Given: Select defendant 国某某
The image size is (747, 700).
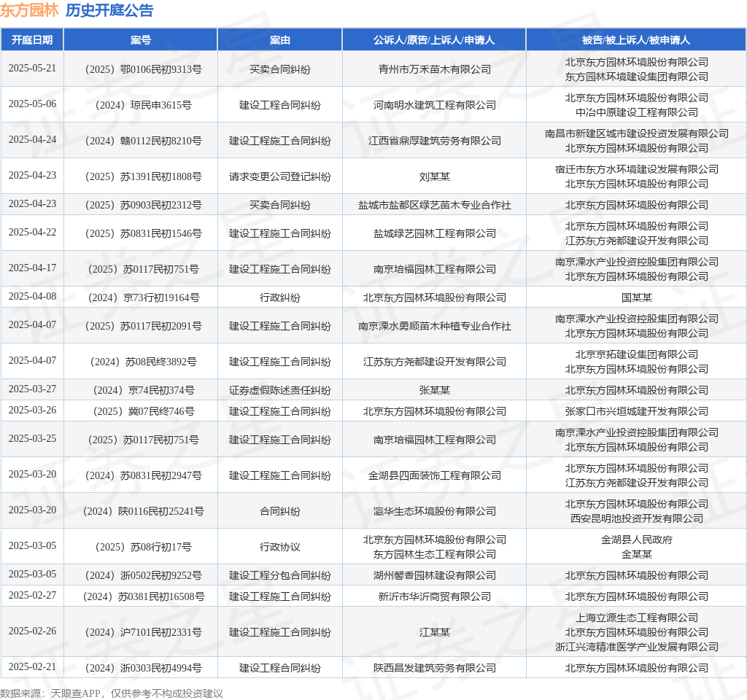Looking at the screenshot, I should pos(636,297).
